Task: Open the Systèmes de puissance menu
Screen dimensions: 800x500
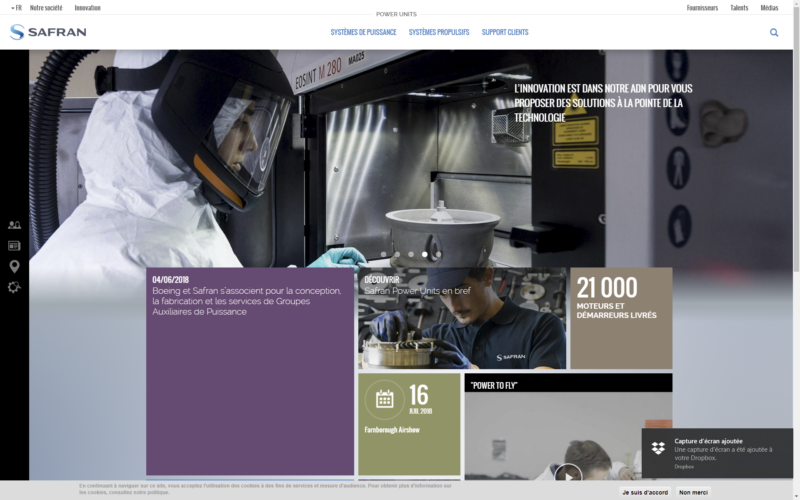Action: (363, 32)
